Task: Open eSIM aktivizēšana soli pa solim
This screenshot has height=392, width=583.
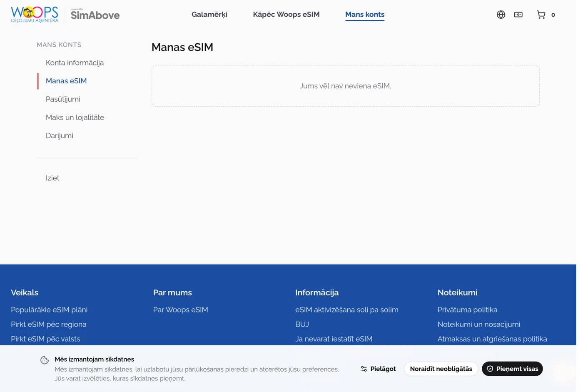Action: (x=346, y=310)
